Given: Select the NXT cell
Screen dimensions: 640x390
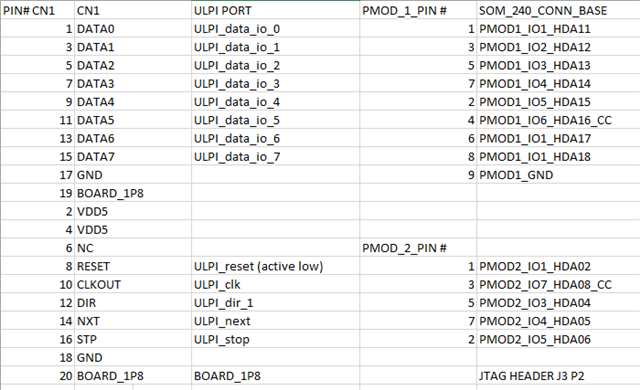Looking at the screenshot, I should (133, 321).
